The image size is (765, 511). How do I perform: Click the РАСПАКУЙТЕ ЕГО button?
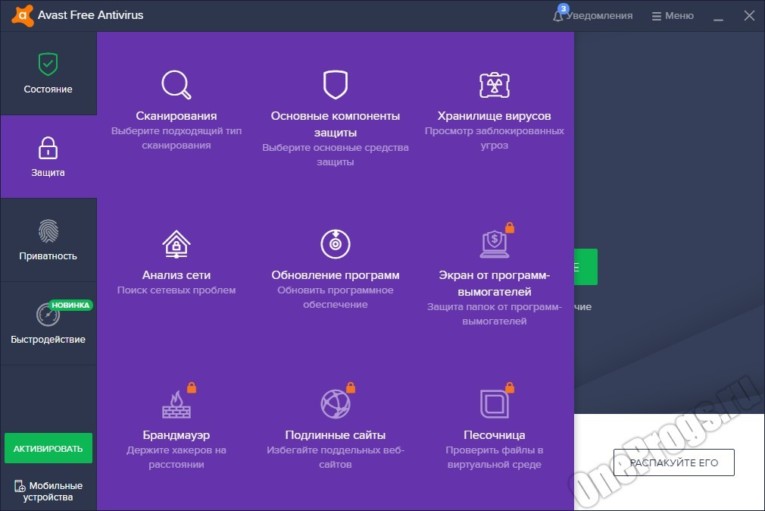(674, 463)
